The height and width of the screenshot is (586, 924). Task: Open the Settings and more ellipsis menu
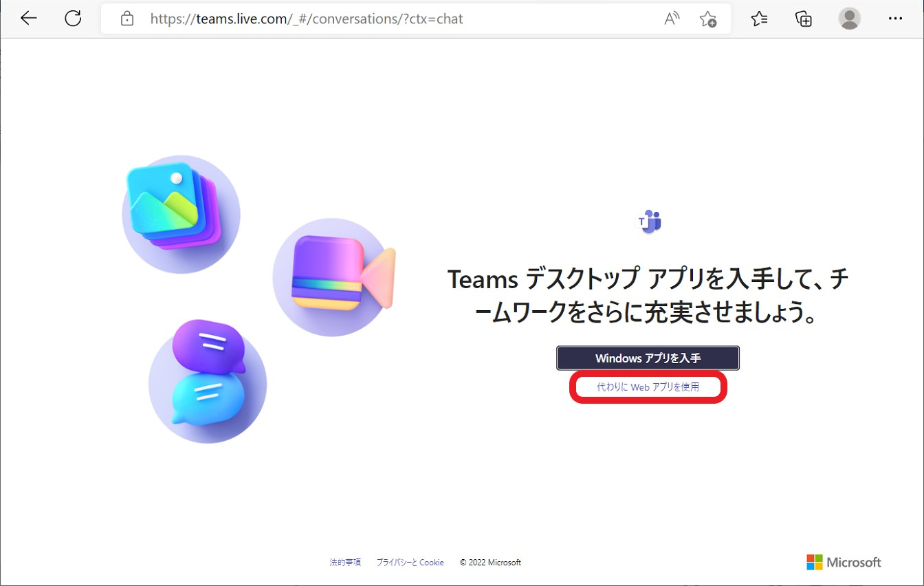pos(895,19)
